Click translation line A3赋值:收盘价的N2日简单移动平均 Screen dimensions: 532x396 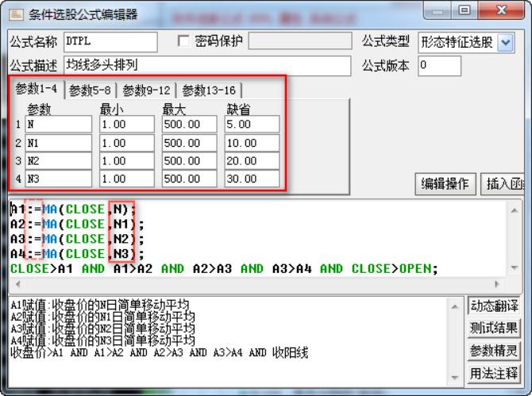pos(102,329)
